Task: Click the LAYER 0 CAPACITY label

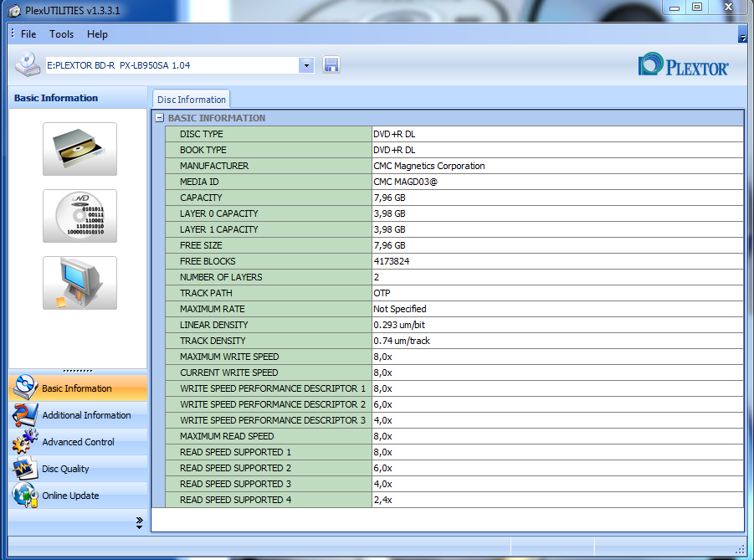Action: (218, 213)
